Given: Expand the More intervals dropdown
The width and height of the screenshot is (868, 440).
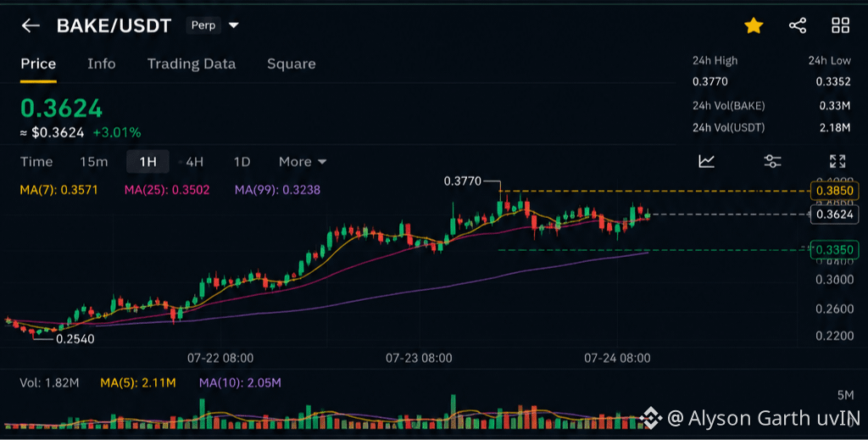Looking at the screenshot, I should click(x=303, y=162).
